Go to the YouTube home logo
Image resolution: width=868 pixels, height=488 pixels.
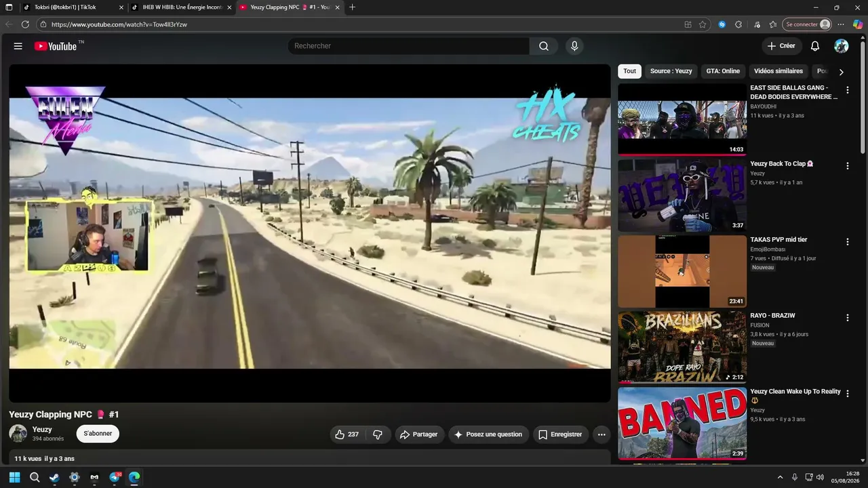coord(56,46)
